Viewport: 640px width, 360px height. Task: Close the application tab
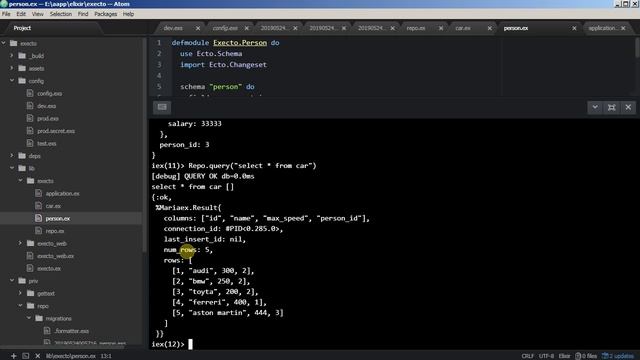point(623,28)
